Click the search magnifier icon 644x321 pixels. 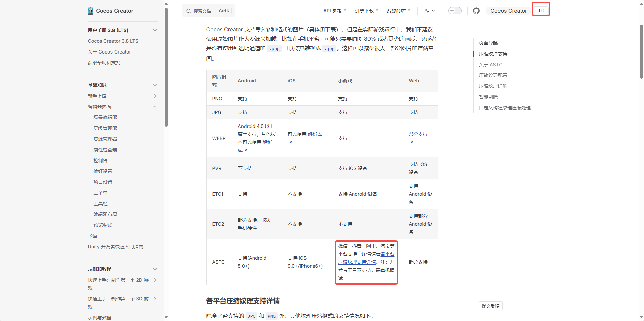[189, 11]
